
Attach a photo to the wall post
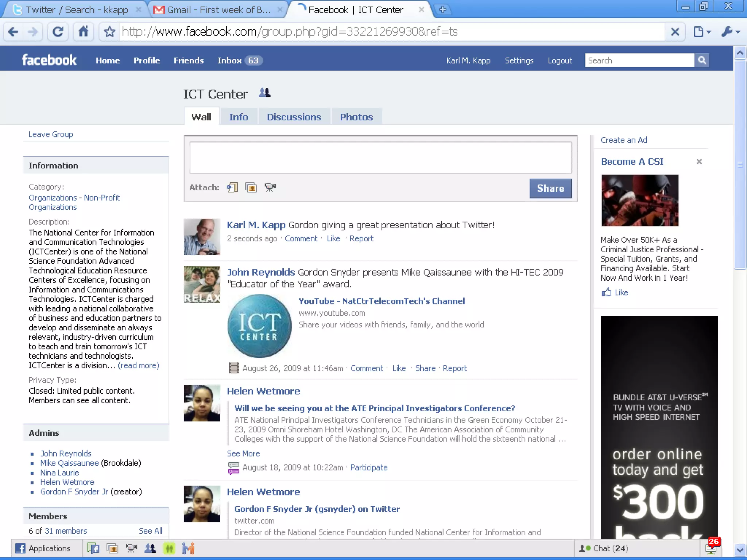251,187
